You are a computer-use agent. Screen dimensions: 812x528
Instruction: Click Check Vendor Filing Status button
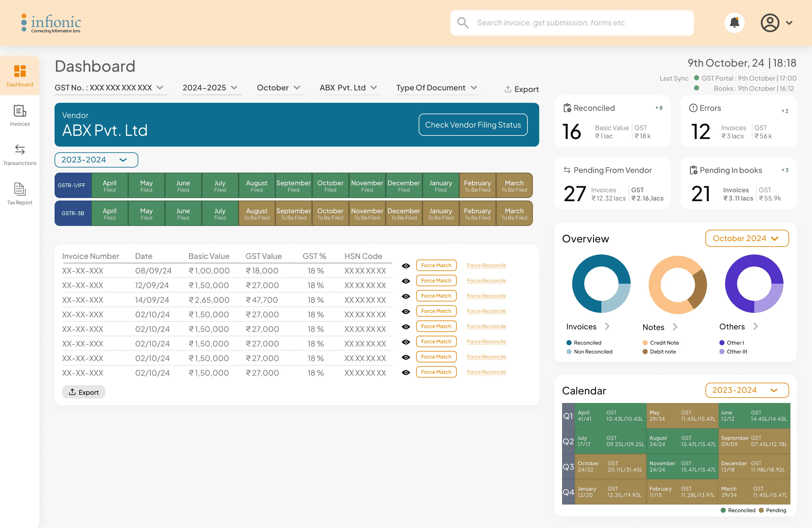[473, 125]
